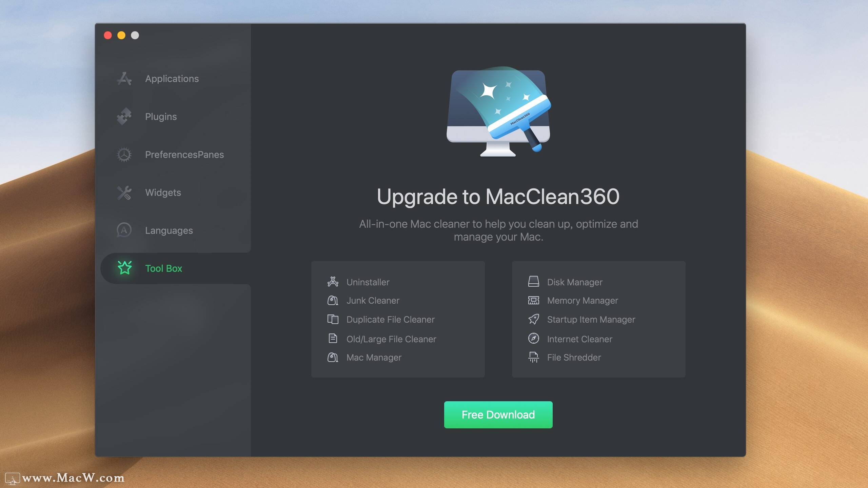The image size is (868, 488).
Task: Open the Languages section
Action: pos(176,230)
